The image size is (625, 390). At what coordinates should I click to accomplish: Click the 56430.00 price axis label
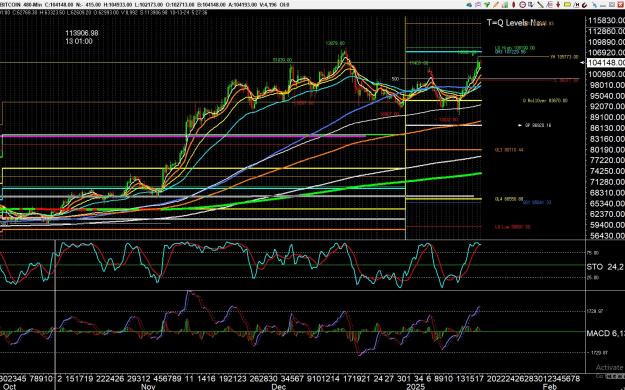coord(607,236)
